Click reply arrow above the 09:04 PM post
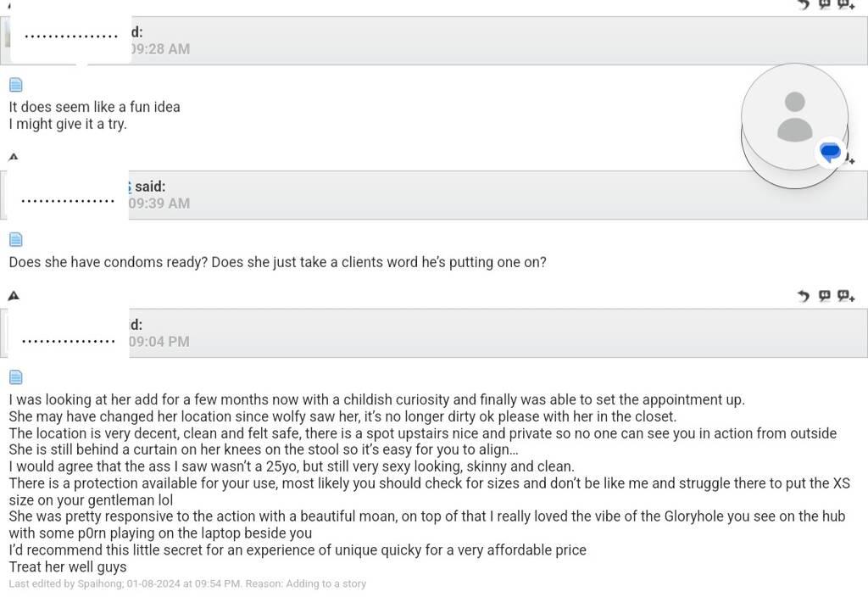The width and height of the screenshot is (868, 597). pyautogui.click(x=804, y=296)
